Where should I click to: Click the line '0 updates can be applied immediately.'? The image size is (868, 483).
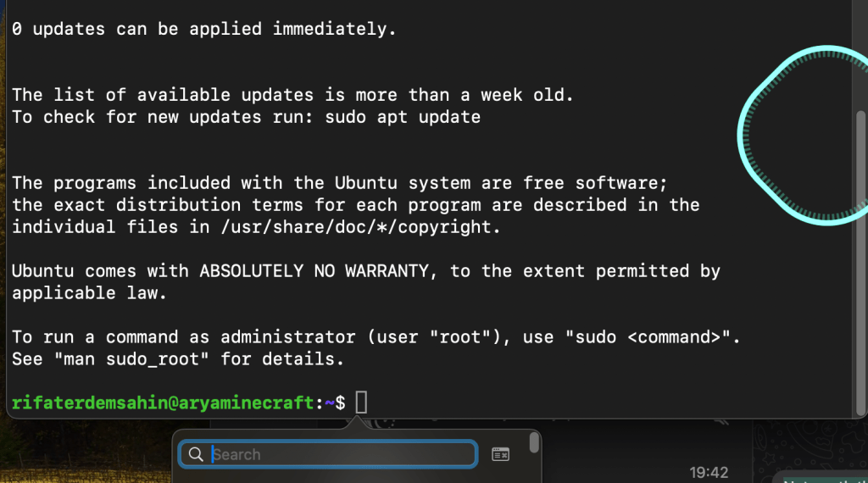pos(204,29)
